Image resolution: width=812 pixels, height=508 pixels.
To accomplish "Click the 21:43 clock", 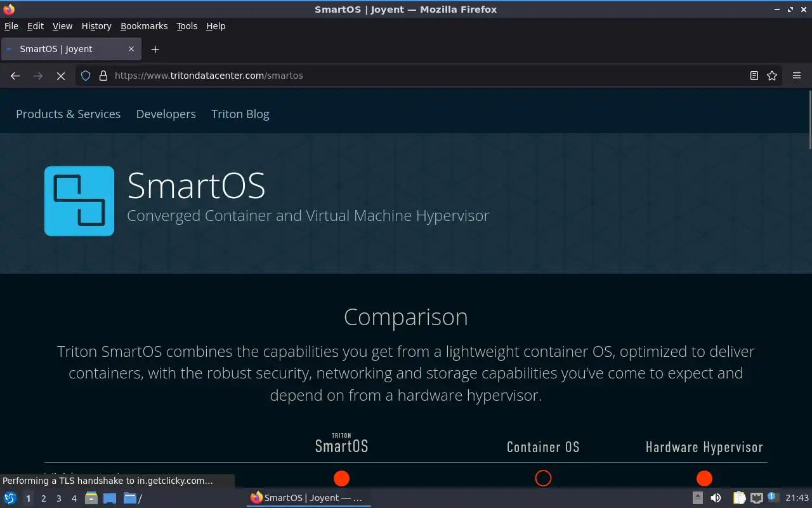I will (x=797, y=498).
